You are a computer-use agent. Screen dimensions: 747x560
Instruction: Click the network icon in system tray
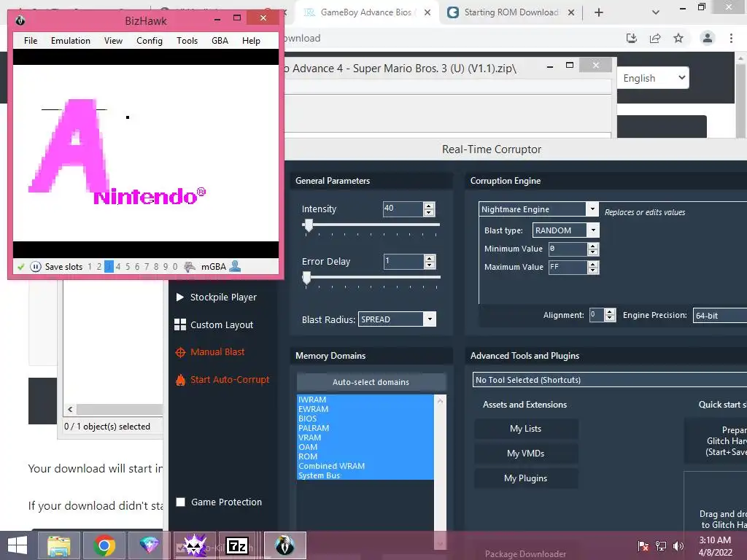coord(661,545)
